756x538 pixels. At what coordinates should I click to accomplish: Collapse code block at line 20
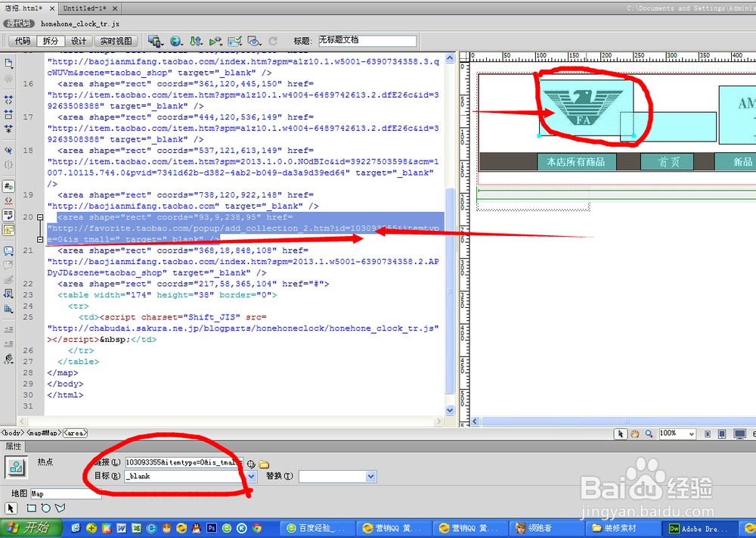40,218
